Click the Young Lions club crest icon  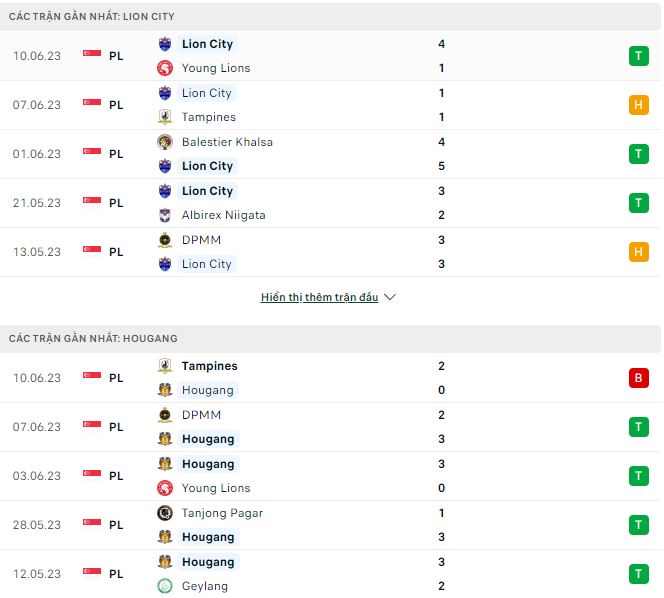165,68
